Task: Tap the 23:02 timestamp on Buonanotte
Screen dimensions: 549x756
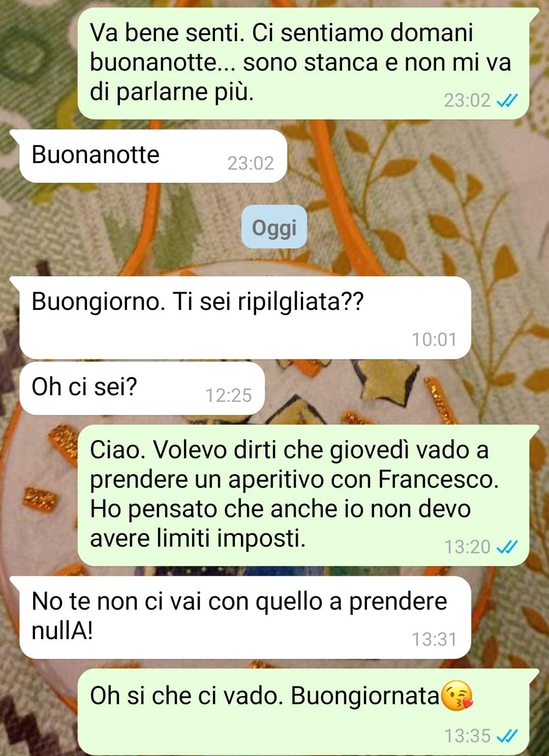Action: click(x=251, y=163)
